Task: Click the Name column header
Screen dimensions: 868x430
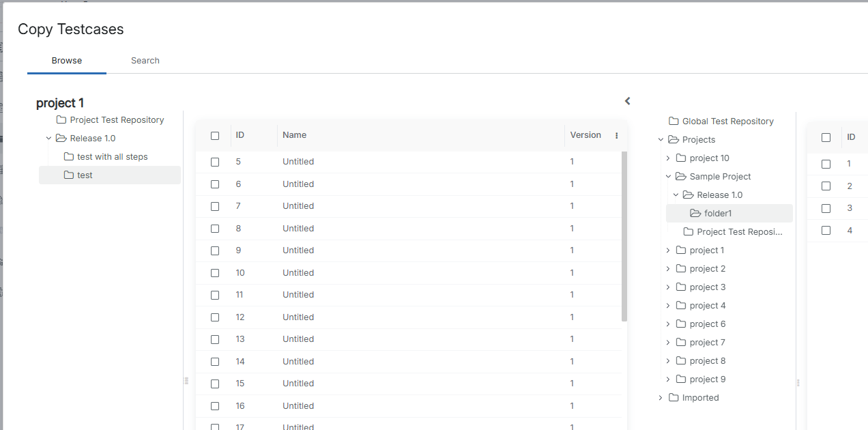Action: [x=295, y=135]
